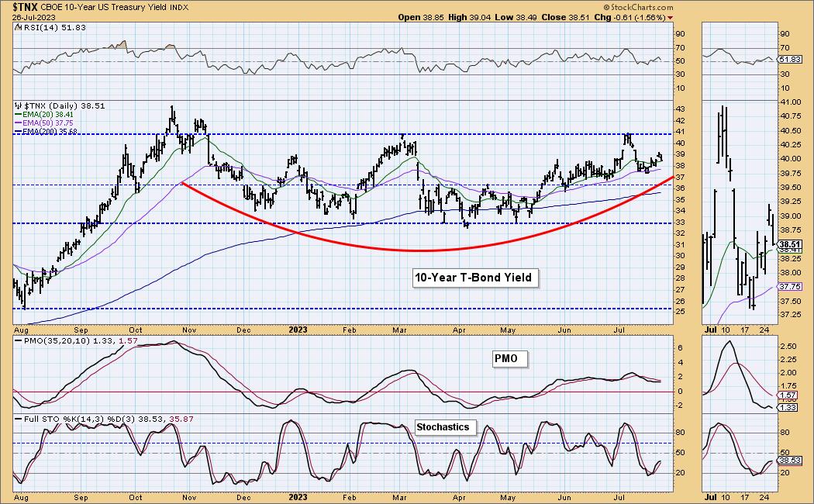This screenshot has height=504, width=814.
Task: Click the green EMA(20) 38.41 legend entry
Action: [44, 114]
